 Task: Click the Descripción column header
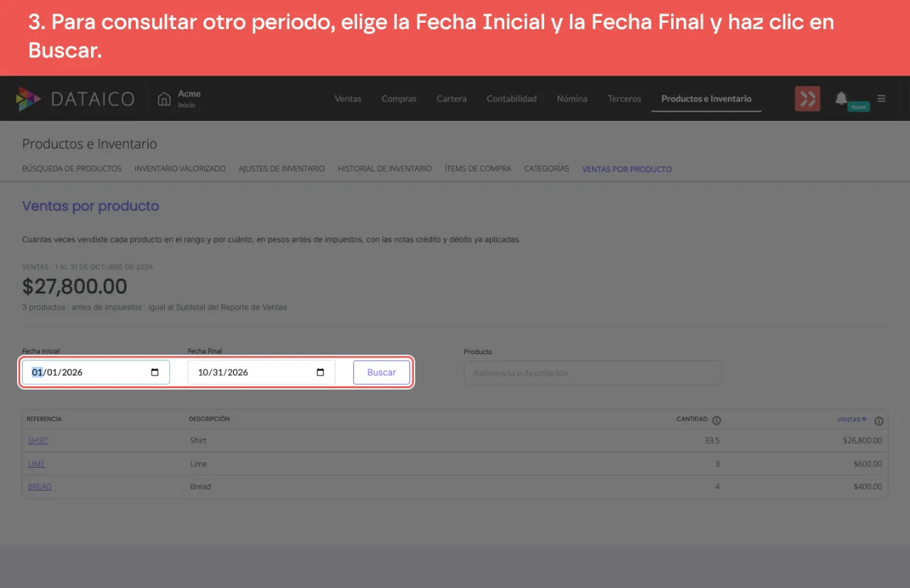[209, 419]
